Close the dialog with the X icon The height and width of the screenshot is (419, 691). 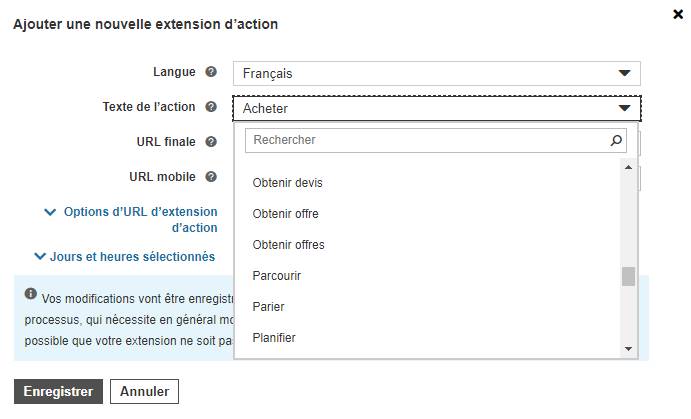click(678, 15)
